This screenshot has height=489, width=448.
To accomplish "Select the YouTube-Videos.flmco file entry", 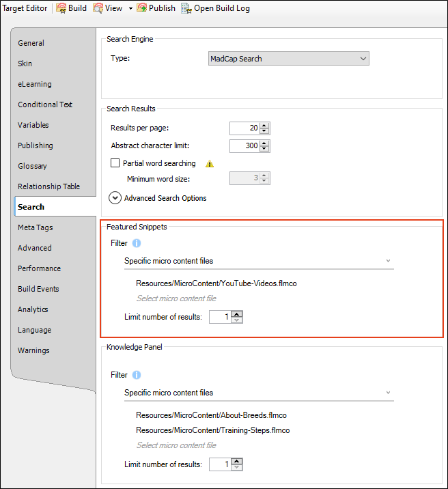I will click(x=216, y=283).
